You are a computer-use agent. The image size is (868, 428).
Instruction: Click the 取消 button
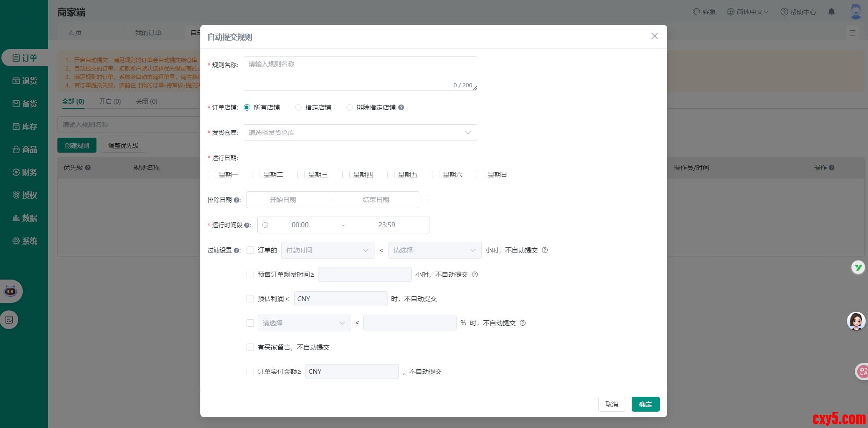pyautogui.click(x=612, y=404)
